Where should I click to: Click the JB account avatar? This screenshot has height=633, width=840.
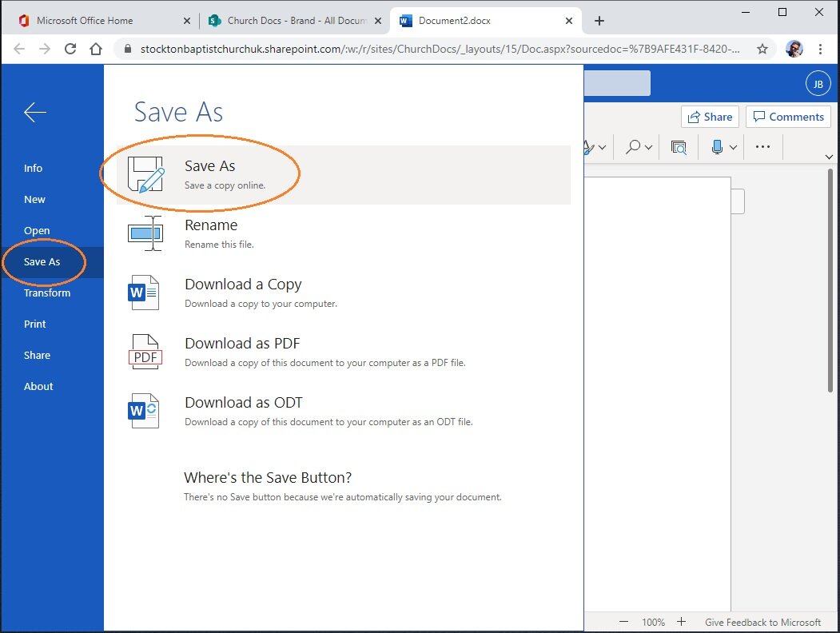pos(818,84)
